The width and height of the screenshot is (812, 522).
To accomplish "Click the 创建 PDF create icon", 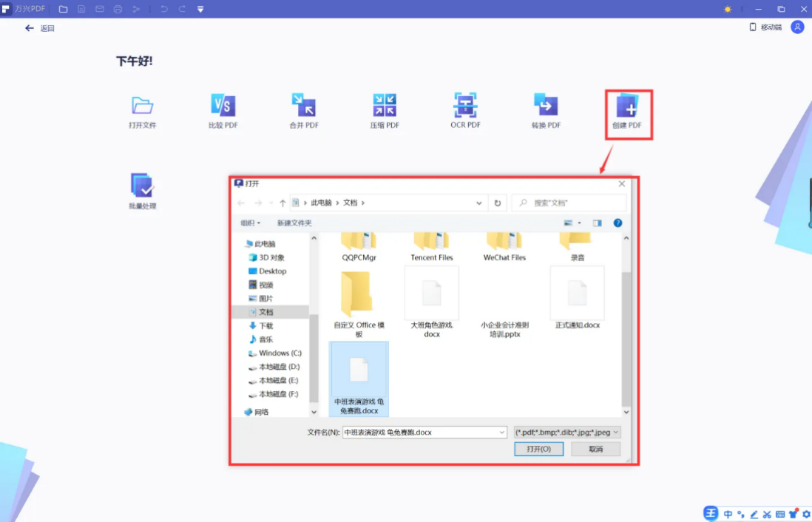I will tap(626, 108).
